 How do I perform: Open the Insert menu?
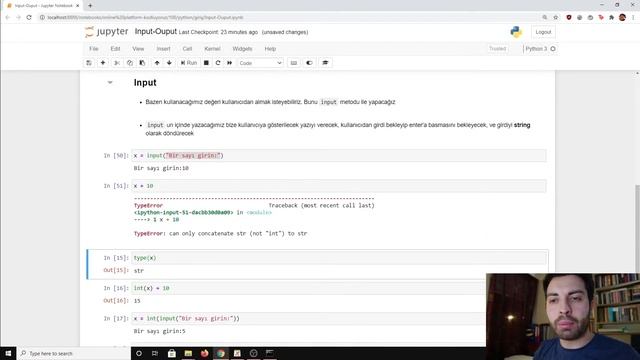pos(163,49)
